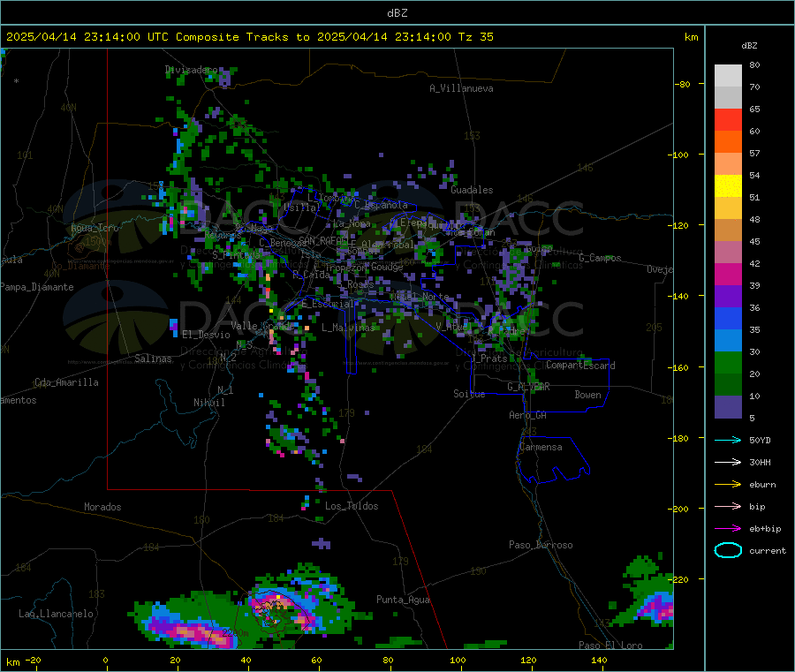The height and width of the screenshot is (672, 795).
Task: Click the SAN_RAFAEL city label
Action: [x=323, y=240]
